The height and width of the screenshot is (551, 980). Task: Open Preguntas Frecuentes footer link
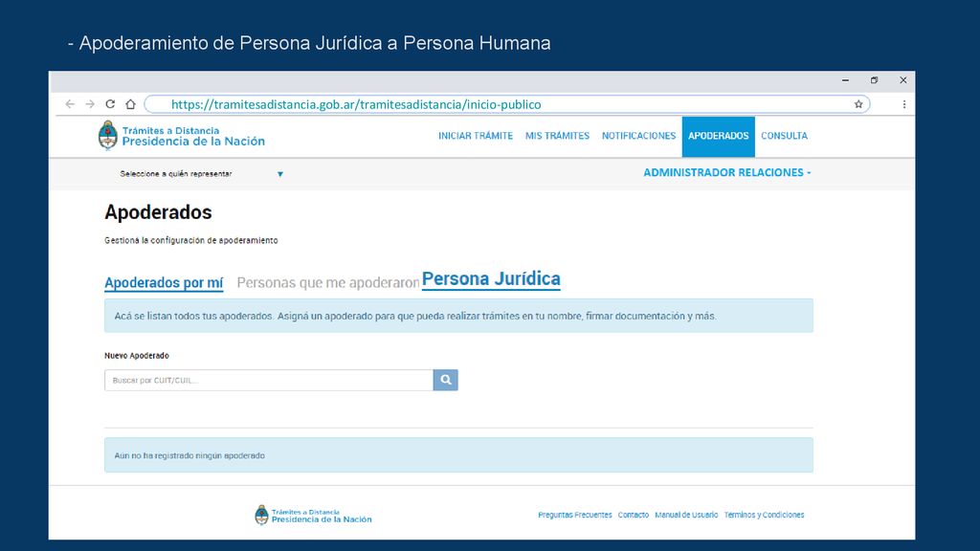575,515
